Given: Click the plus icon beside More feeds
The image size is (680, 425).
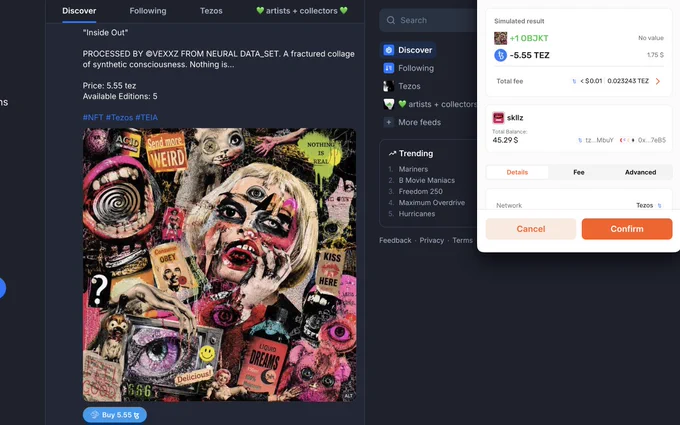Looking at the screenshot, I should pos(389,122).
